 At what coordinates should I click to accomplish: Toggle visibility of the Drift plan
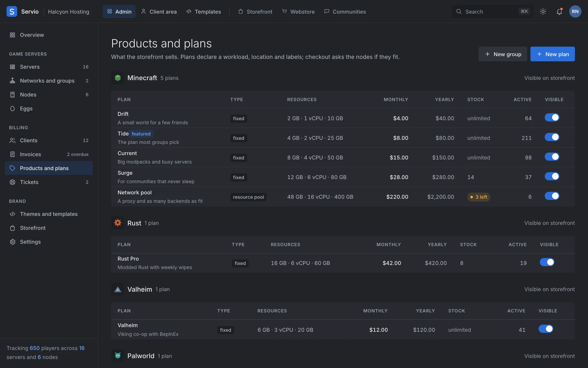coord(552,117)
